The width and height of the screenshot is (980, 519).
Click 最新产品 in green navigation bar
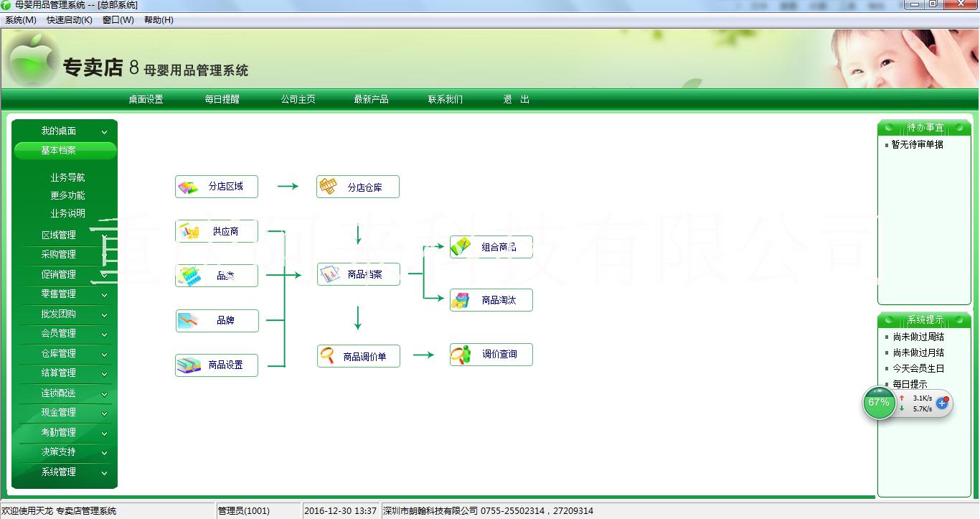click(x=372, y=99)
